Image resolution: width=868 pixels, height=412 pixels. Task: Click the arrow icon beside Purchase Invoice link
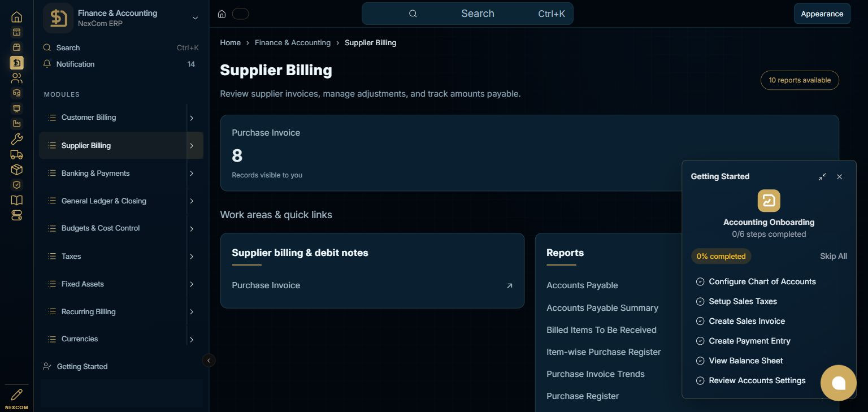click(509, 286)
